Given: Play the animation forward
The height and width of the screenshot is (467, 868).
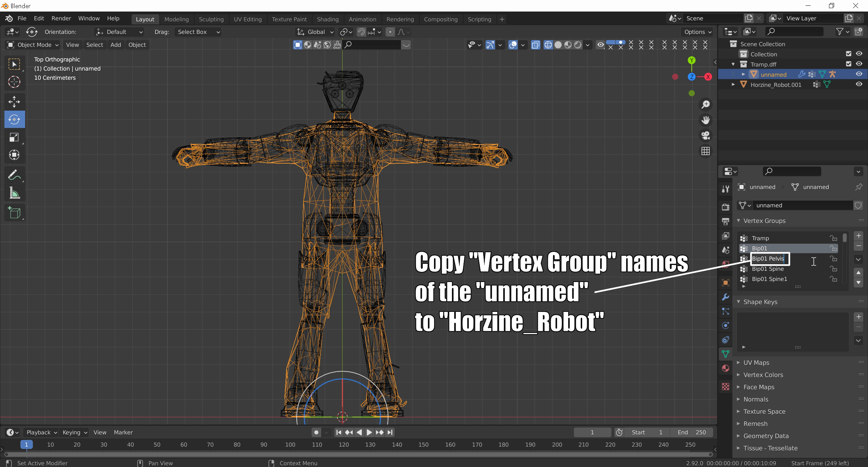Looking at the screenshot, I should coord(369,432).
